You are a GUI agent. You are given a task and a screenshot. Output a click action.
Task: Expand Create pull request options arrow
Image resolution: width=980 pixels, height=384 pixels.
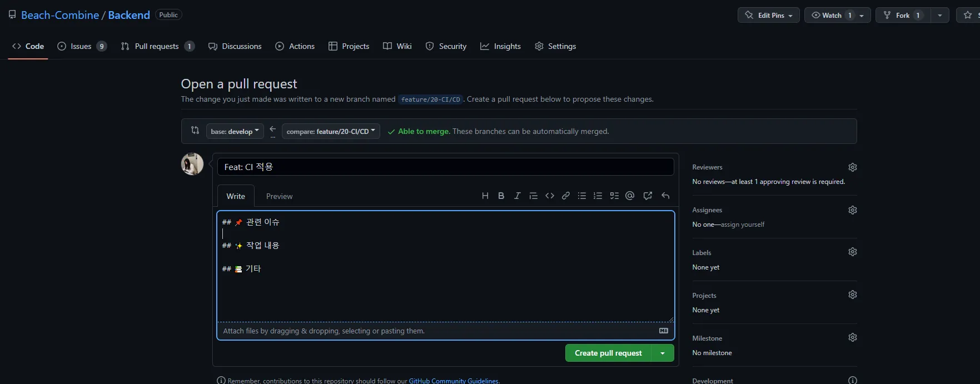click(663, 353)
